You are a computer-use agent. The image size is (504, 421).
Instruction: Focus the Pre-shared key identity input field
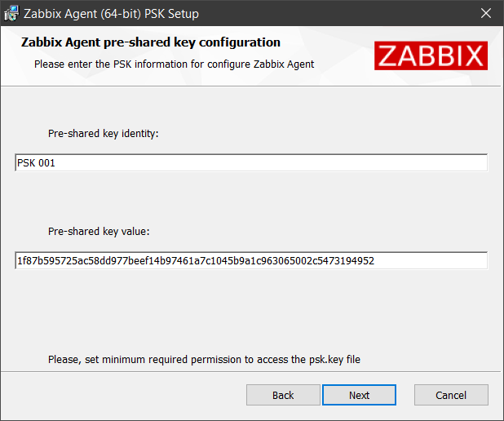tap(251, 162)
